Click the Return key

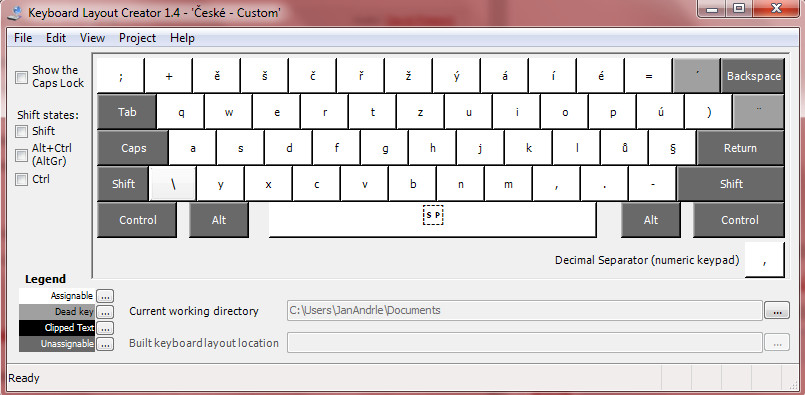[x=740, y=148]
